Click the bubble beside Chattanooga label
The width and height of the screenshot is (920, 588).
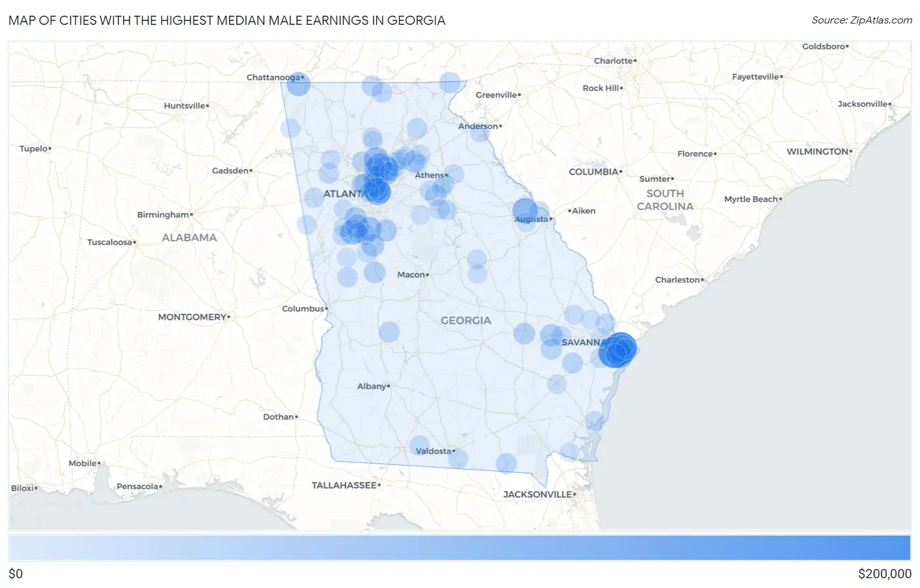coord(298,84)
